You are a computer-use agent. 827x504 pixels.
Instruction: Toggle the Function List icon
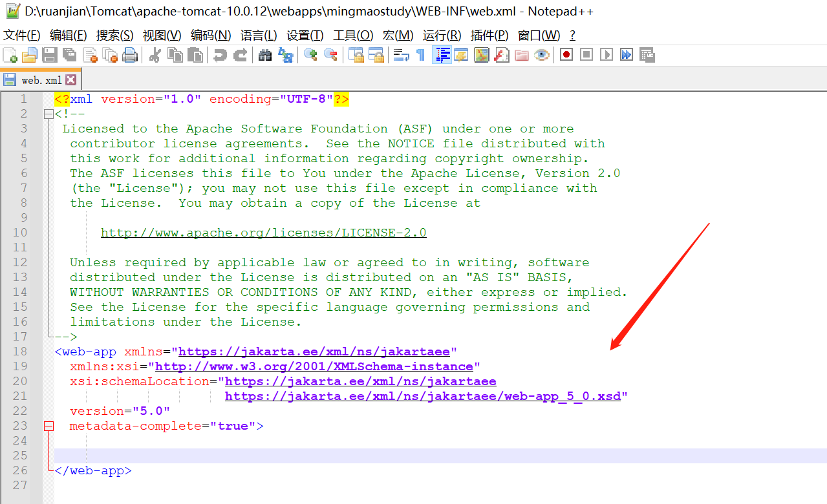(501, 55)
